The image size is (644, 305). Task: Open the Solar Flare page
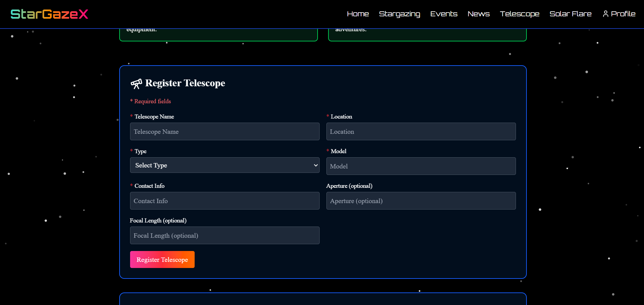(570, 14)
